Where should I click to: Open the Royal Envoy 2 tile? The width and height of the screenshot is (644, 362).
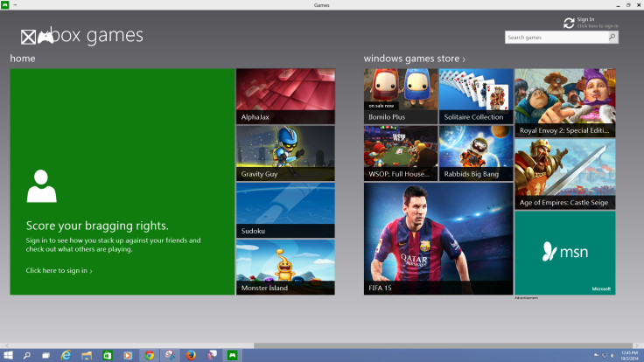pos(564,102)
